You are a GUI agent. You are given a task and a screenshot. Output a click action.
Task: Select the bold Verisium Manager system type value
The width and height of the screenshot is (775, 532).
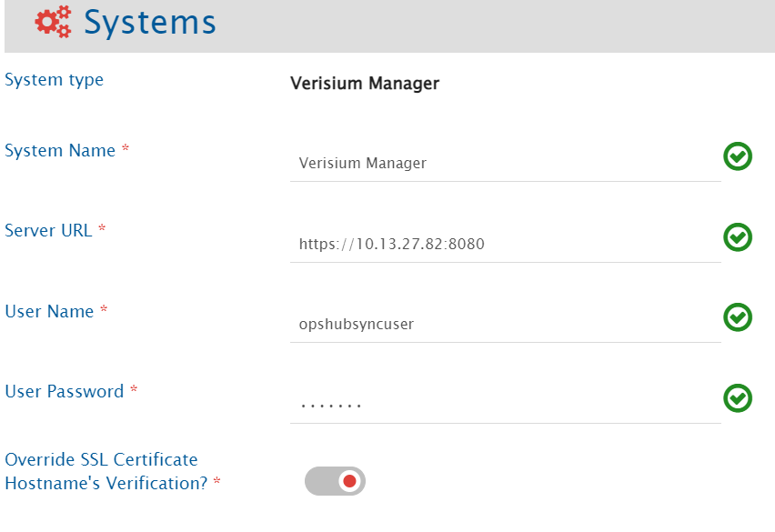365,84
